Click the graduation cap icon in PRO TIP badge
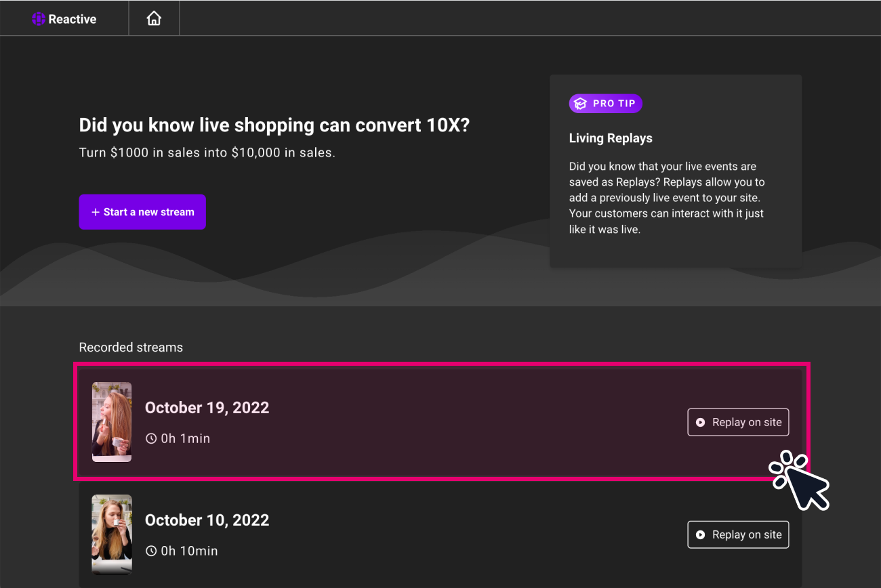The height and width of the screenshot is (588, 881). [x=580, y=104]
